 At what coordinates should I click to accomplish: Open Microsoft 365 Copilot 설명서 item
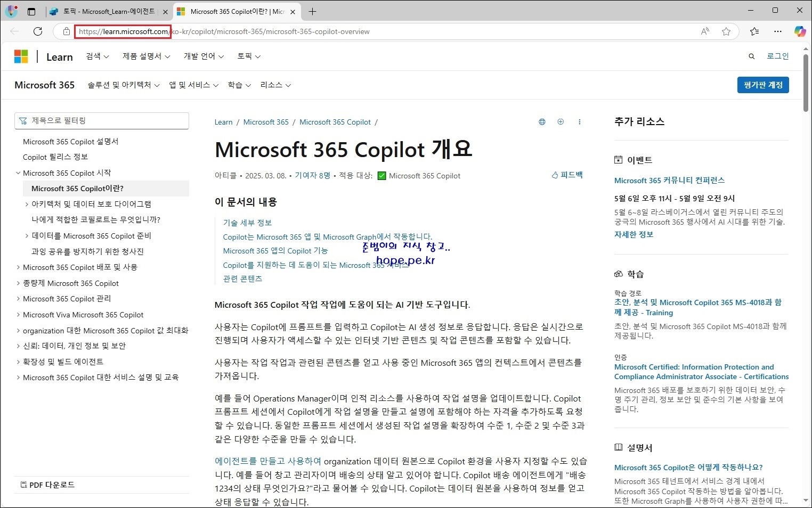click(71, 142)
